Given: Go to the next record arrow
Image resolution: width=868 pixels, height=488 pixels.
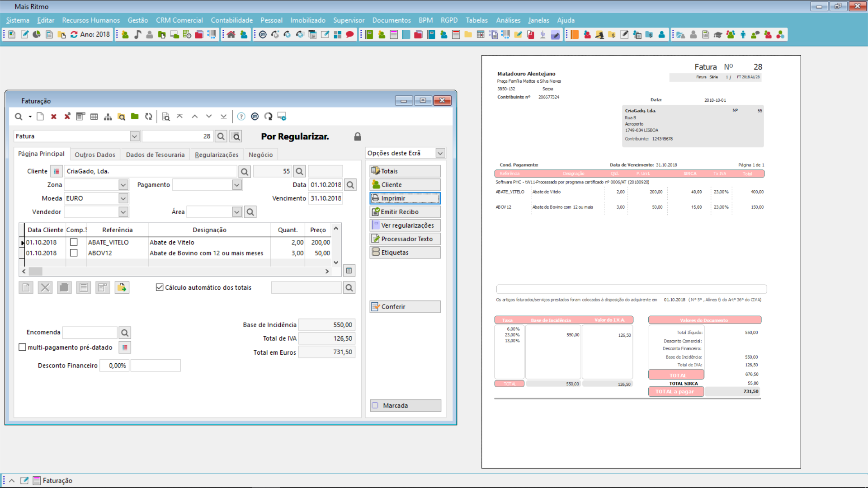Looking at the screenshot, I should (209, 117).
